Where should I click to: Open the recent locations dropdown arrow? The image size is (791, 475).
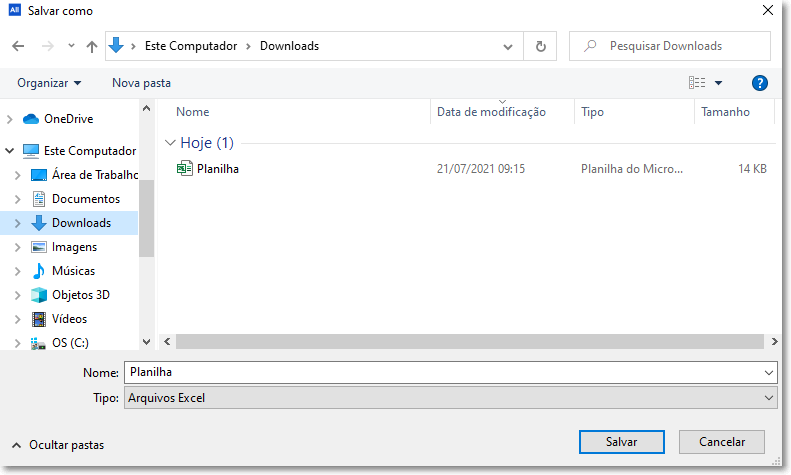71,46
